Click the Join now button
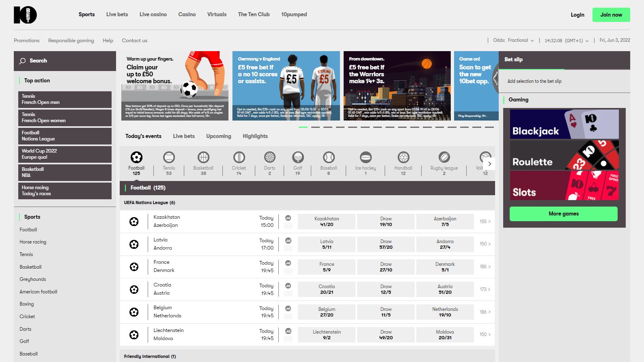 click(x=611, y=15)
